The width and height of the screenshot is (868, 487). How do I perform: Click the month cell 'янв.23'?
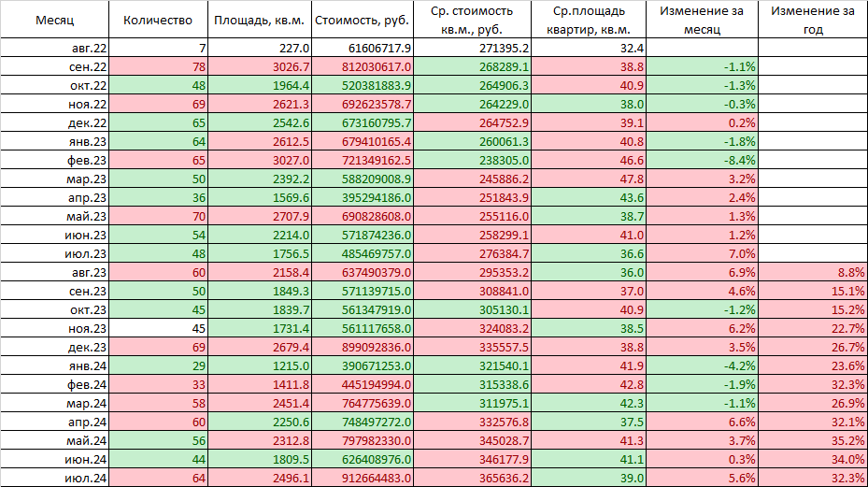(x=55, y=141)
